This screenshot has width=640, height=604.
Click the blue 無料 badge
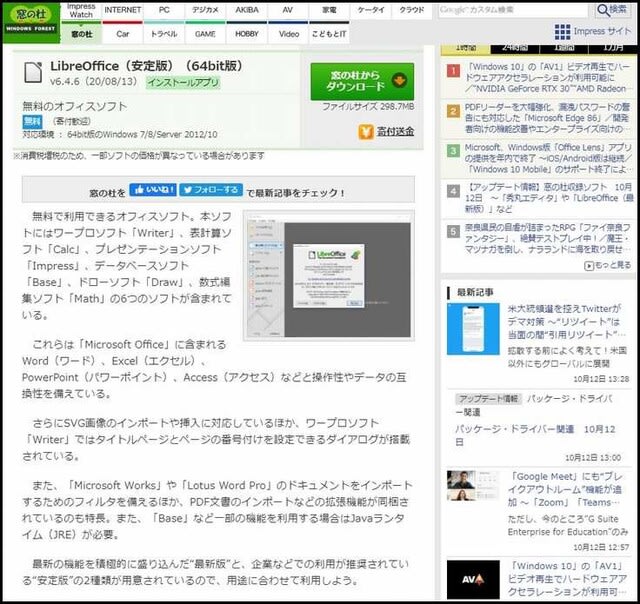click(32, 121)
